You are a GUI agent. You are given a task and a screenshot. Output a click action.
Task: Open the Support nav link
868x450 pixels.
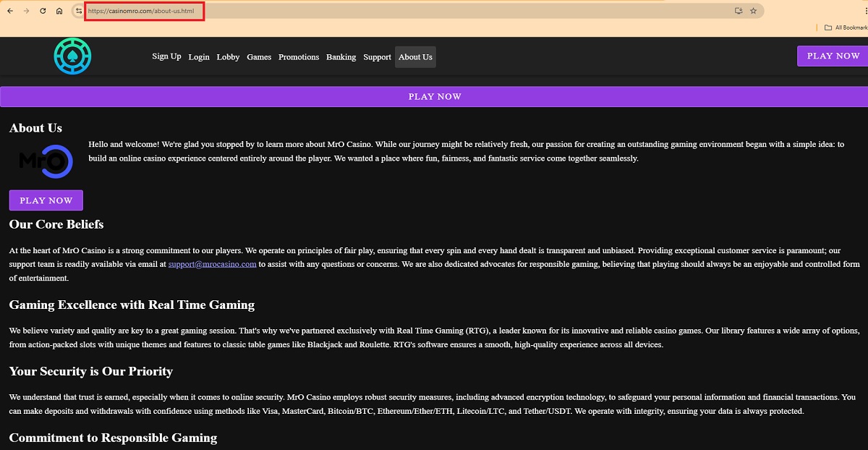[x=377, y=57]
